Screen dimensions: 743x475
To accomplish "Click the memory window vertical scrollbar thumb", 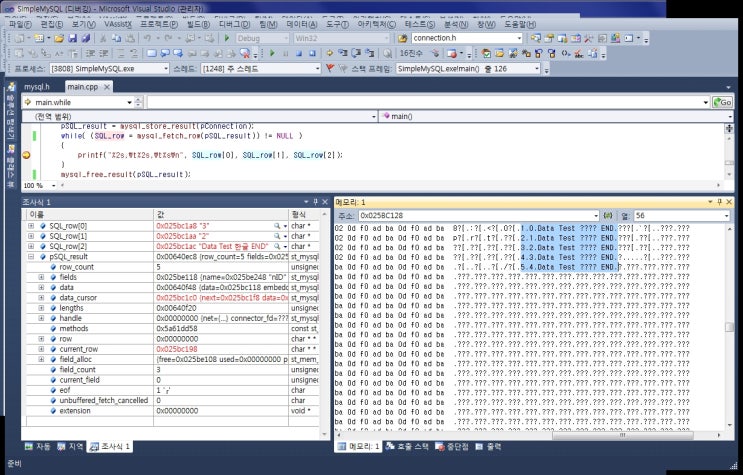I will pyautogui.click(x=729, y=327).
